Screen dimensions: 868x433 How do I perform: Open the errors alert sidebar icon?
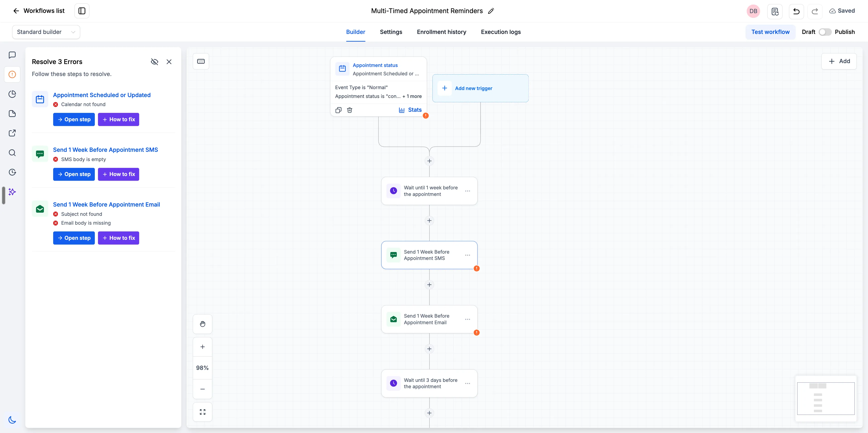point(12,74)
